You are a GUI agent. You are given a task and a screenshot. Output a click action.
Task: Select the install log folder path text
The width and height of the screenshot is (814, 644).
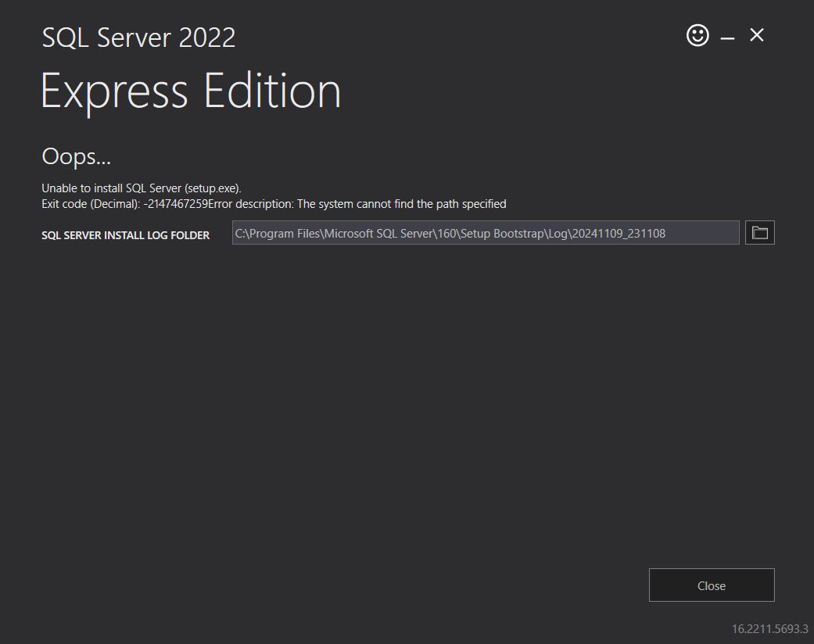(485, 232)
